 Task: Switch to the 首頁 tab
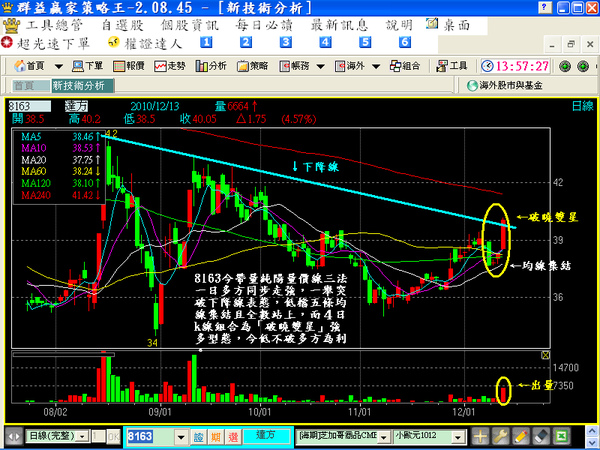point(31,86)
